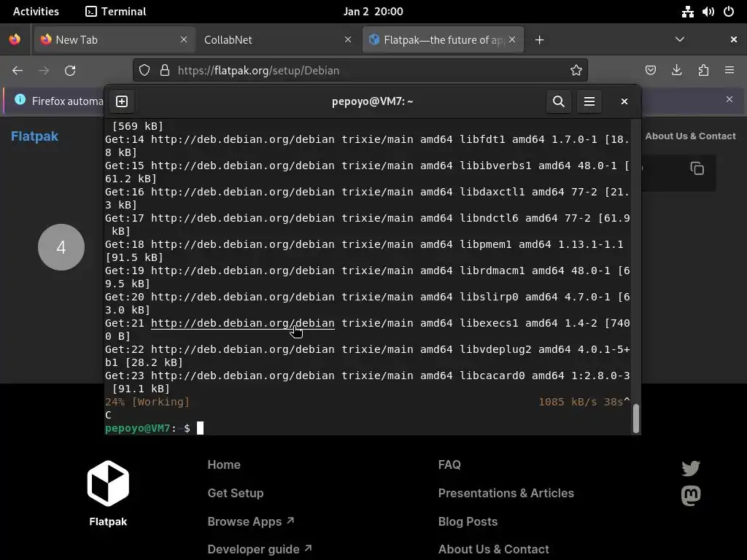The width and height of the screenshot is (747, 560).
Task: Open the Firefox View pinned icon
Action: click(x=15, y=39)
